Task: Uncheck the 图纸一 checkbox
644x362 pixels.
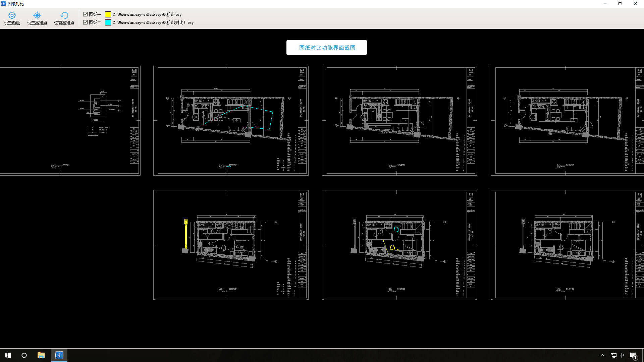Action: (86, 14)
